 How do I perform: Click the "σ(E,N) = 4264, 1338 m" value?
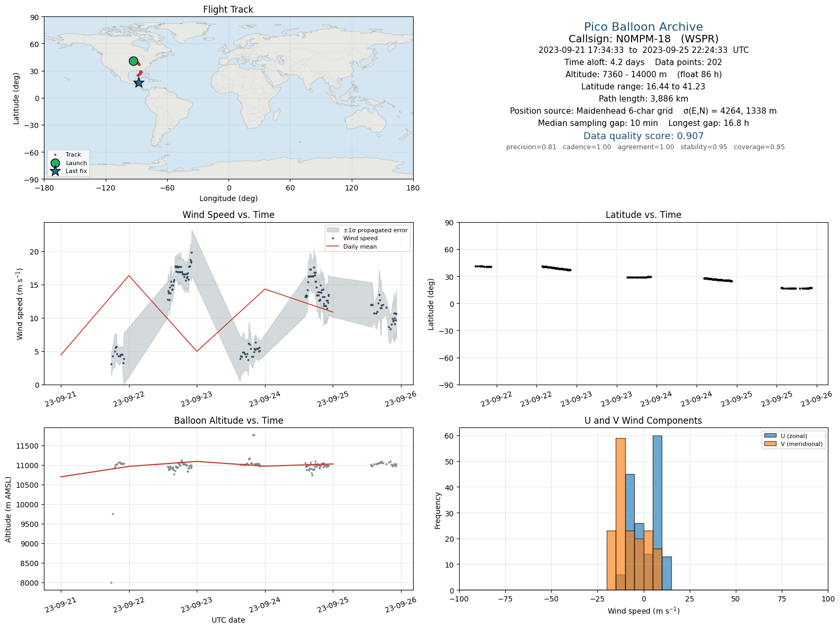pos(730,111)
